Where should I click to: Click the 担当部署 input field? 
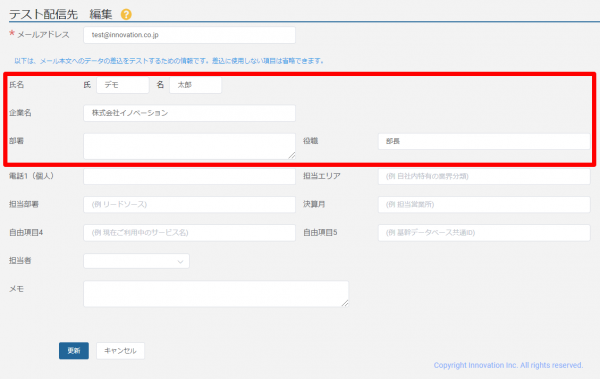189,204
